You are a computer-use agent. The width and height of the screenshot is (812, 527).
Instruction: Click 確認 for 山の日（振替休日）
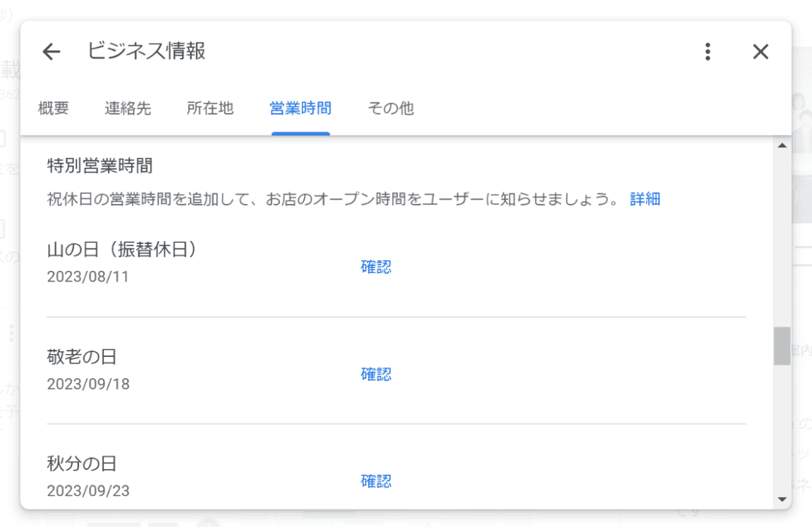[376, 267]
